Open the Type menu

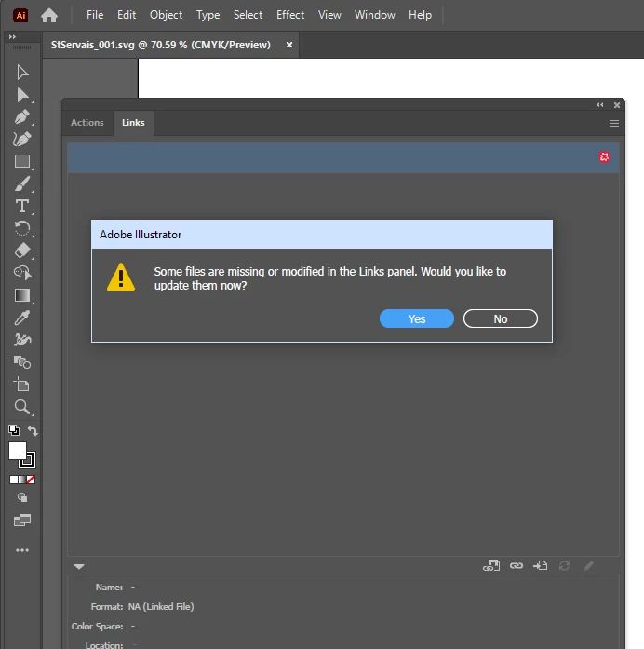click(x=208, y=15)
